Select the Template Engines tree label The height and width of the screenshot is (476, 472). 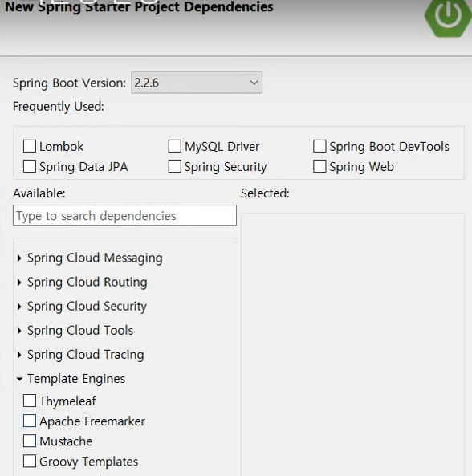click(x=76, y=379)
